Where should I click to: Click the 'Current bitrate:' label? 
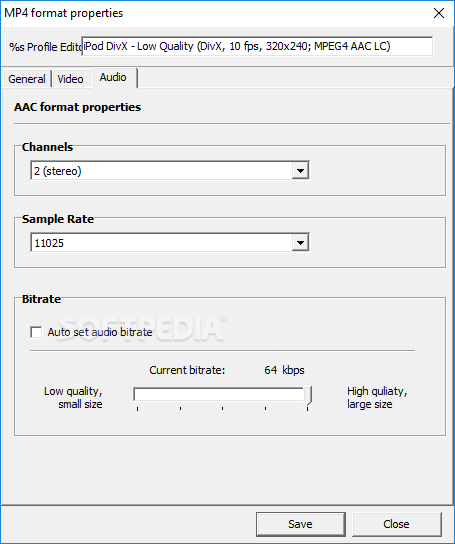(x=187, y=370)
